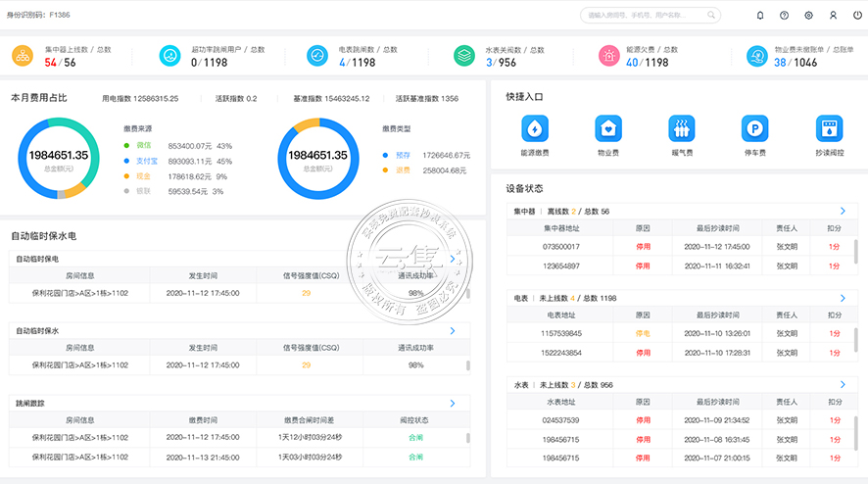The image size is (868, 484).
Task: Expand the 自动临时保水 section arrow
Action: [452, 331]
